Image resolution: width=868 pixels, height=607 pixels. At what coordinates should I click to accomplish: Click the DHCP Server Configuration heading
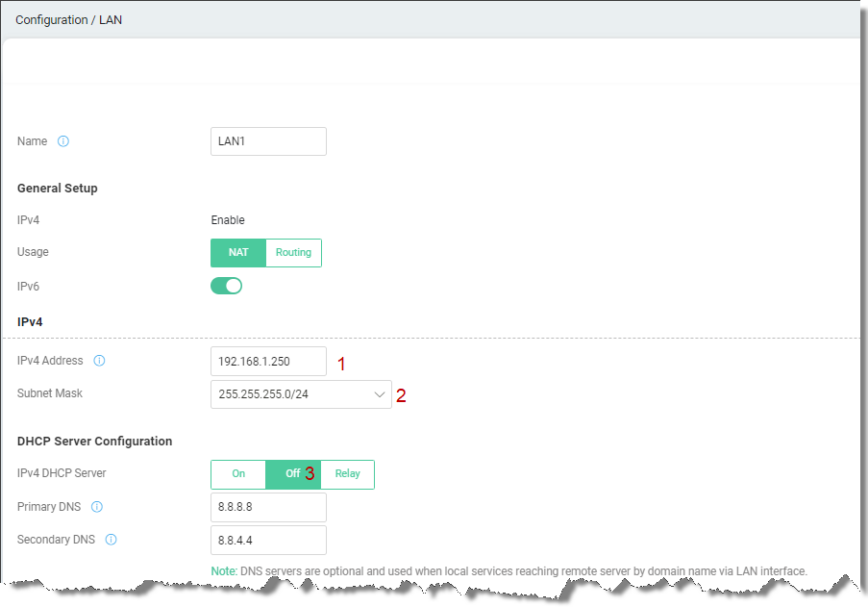pos(94,442)
